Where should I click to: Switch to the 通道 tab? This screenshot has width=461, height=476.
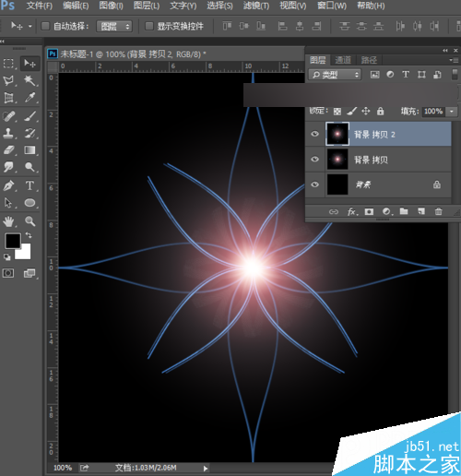click(343, 60)
